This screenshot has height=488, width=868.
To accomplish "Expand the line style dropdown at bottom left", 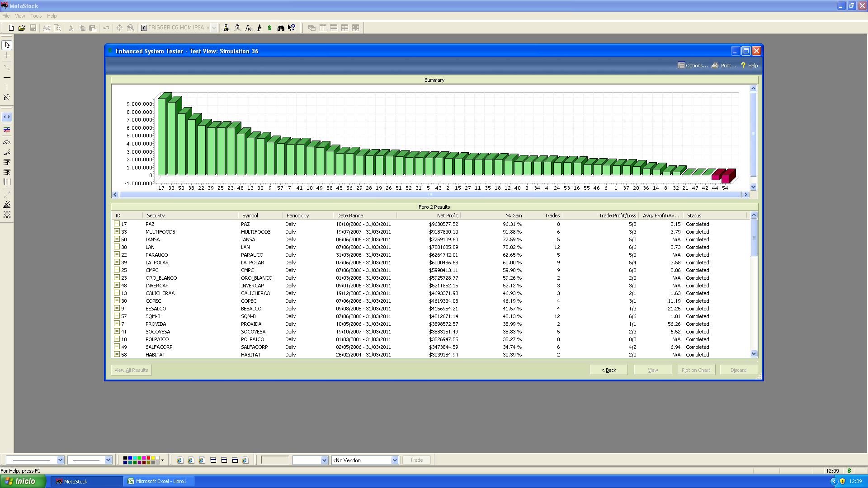I will tap(60, 460).
